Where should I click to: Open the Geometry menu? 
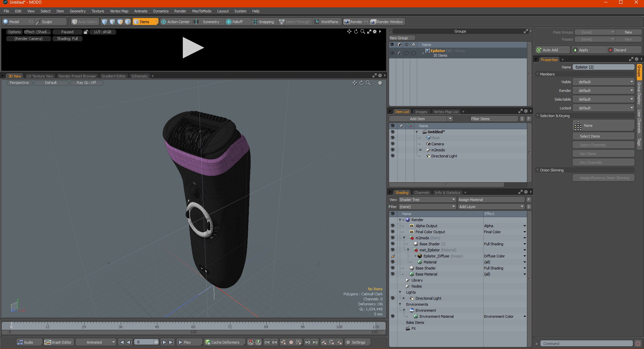click(x=77, y=11)
